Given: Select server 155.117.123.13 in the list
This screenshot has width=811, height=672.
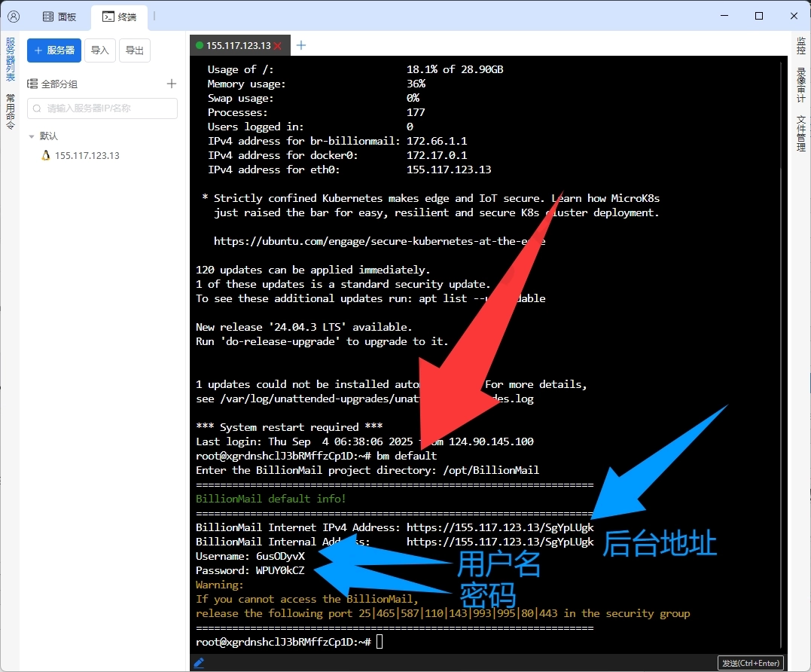Looking at the screenshot, I should point(87,155).
